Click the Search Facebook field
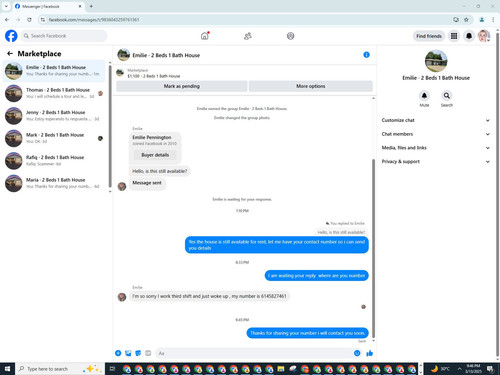 point(64,36)
